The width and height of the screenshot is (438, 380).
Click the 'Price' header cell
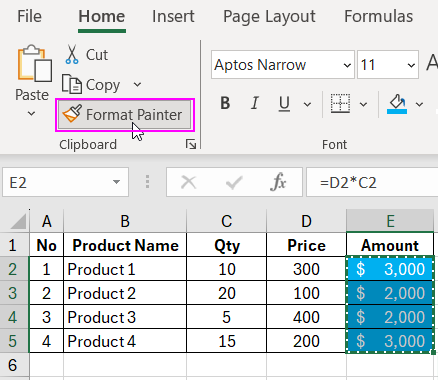pyautogui.click(x=306, y=245)
